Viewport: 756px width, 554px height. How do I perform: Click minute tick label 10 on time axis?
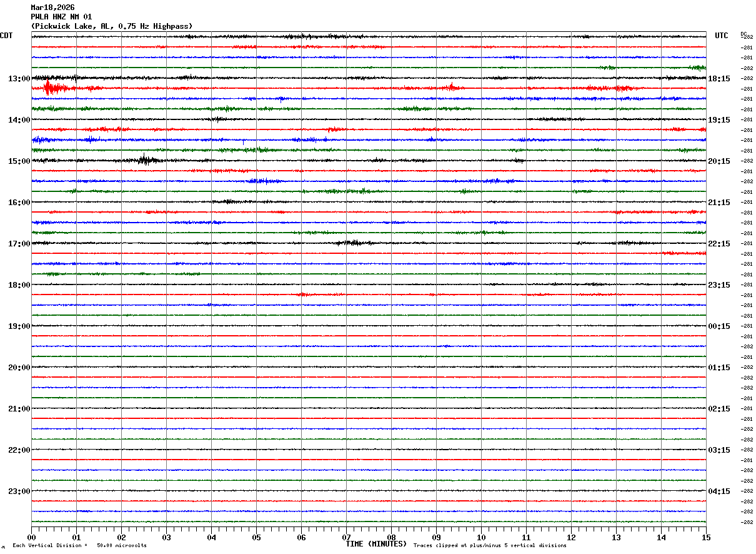[482, 537]
